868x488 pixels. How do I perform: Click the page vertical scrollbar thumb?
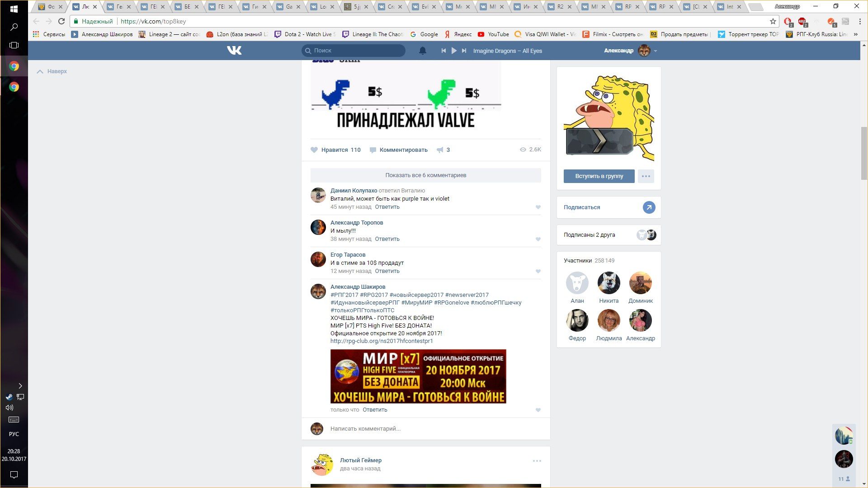pyautogui.click(x=864, y=154)
